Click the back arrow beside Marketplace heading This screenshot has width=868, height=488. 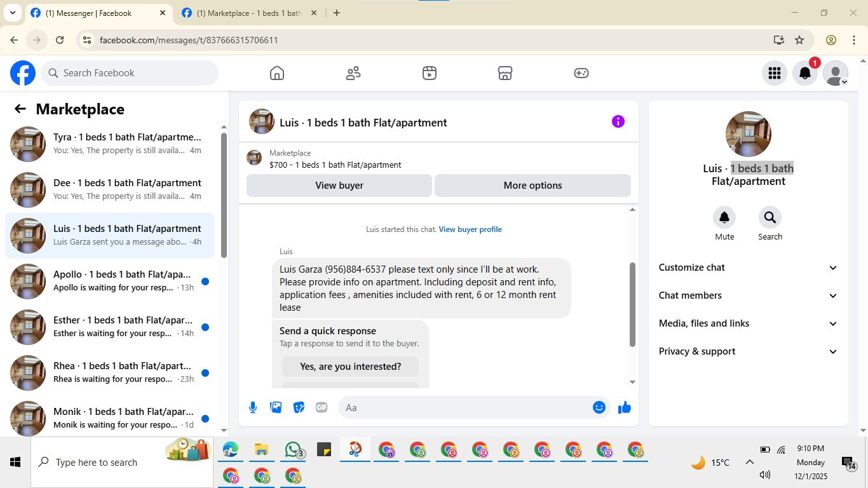(20, 109)
